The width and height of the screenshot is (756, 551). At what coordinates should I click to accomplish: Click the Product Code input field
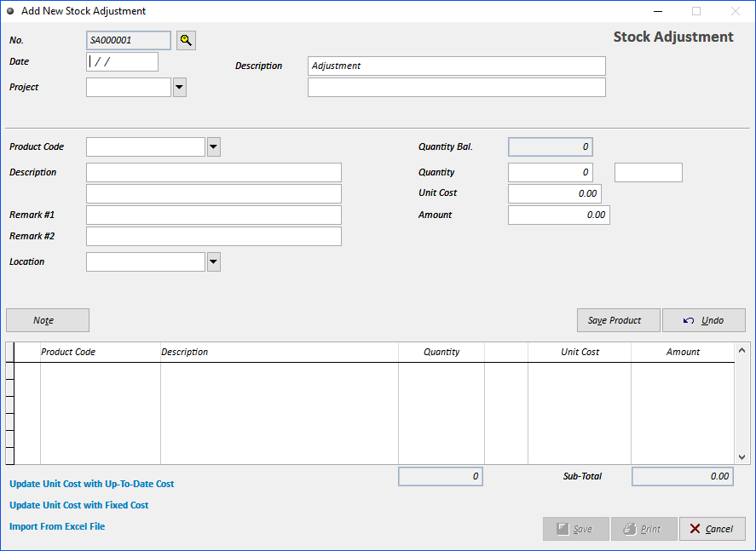click(x=146, y=146)
